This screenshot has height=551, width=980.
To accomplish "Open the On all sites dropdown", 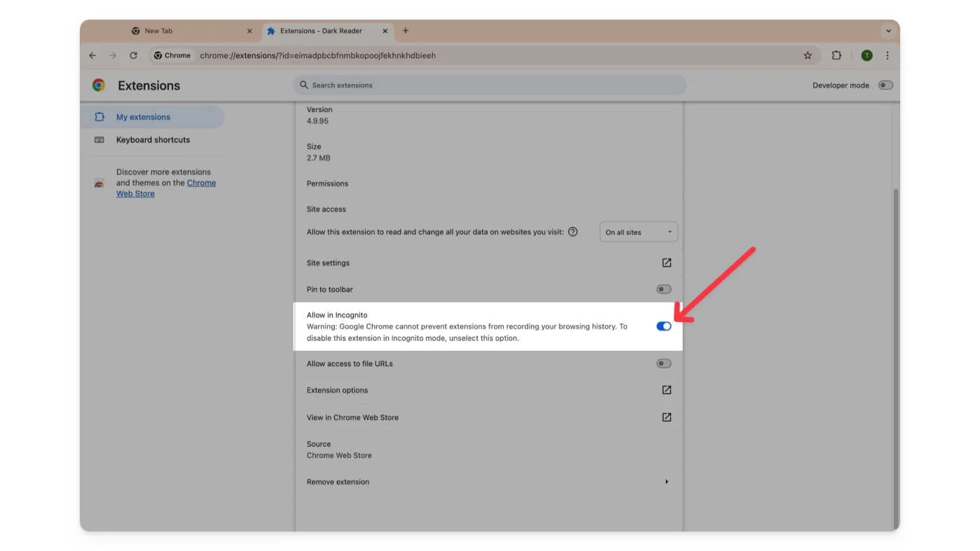I will 638,232.
